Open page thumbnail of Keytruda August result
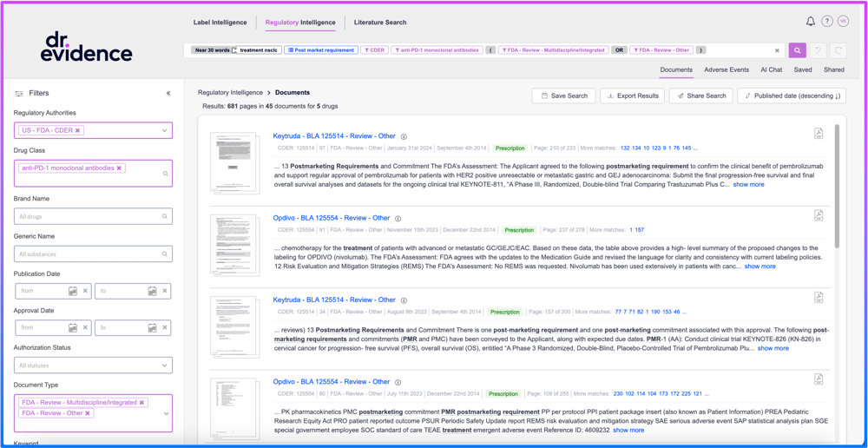Viewport: 868px width, 448px height. click(234, 326)
